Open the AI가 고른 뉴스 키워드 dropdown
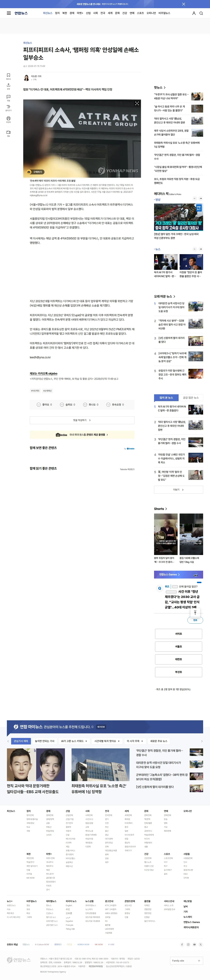The width and height of the screenshot is (210, 980). click(x=74, y=741)
